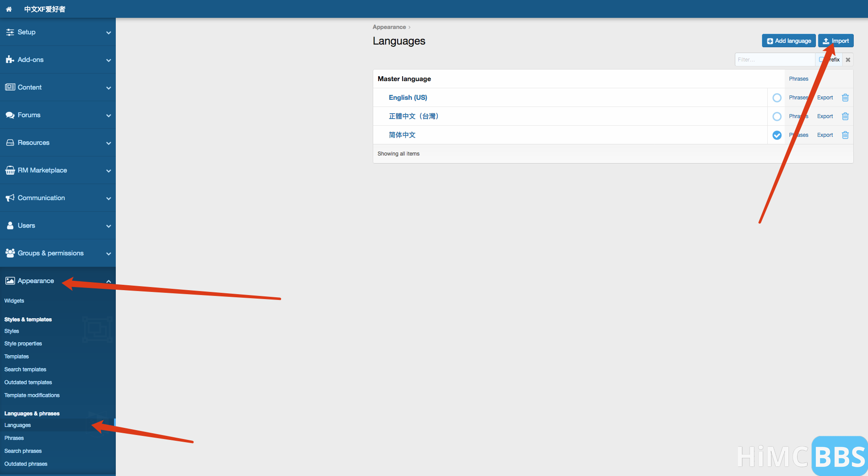Clear the filter with the X icon
The height and width of the screenshot is (476, 868).
848,60
